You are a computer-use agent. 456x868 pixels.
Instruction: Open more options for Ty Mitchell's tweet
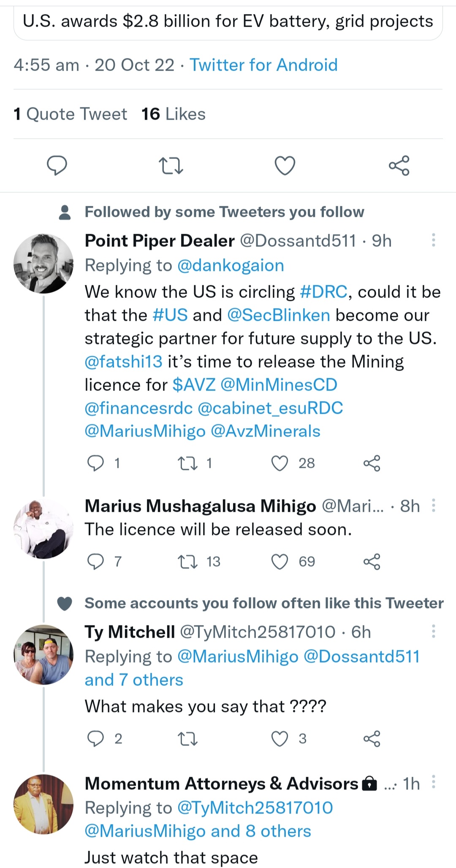(433, 632)
